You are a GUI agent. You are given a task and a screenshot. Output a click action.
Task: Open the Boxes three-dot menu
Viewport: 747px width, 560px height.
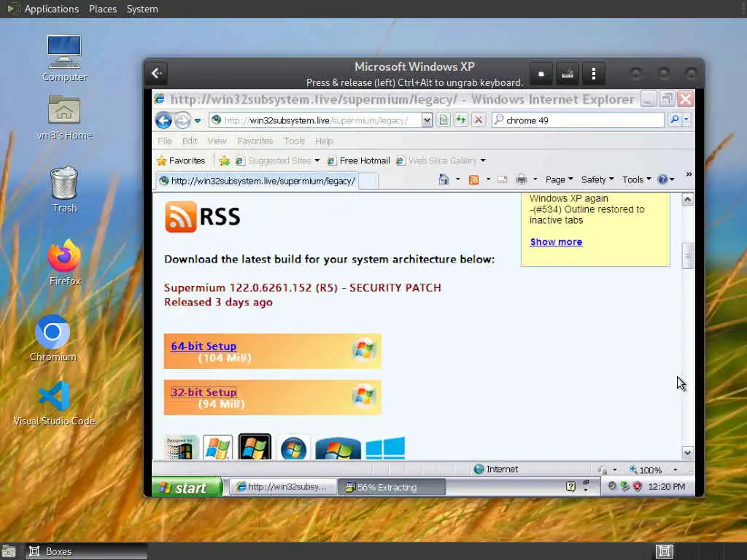tap(593, 74)
